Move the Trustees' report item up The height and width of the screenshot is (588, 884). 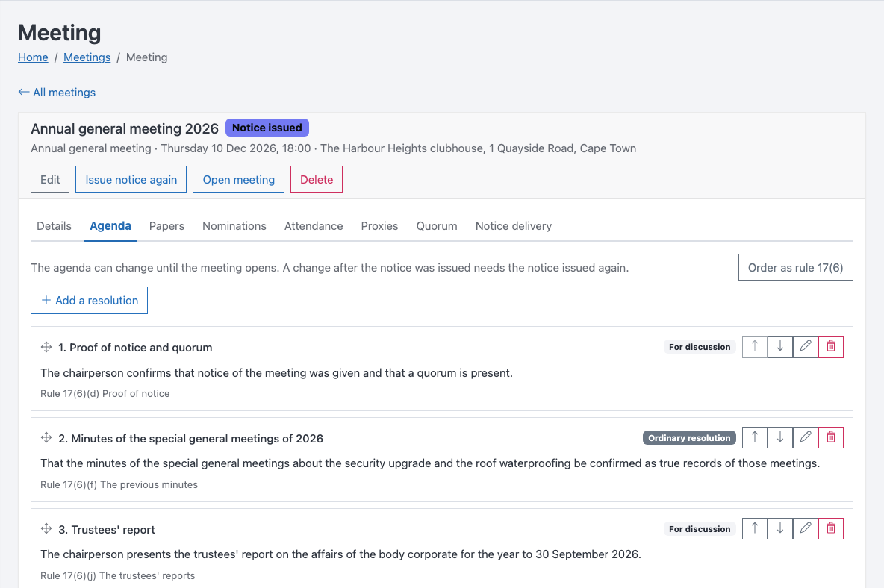(x=755, y=528)
